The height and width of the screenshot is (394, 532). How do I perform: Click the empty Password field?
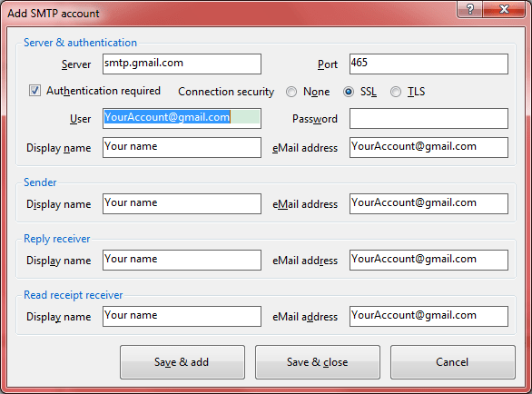pos(429,118)
